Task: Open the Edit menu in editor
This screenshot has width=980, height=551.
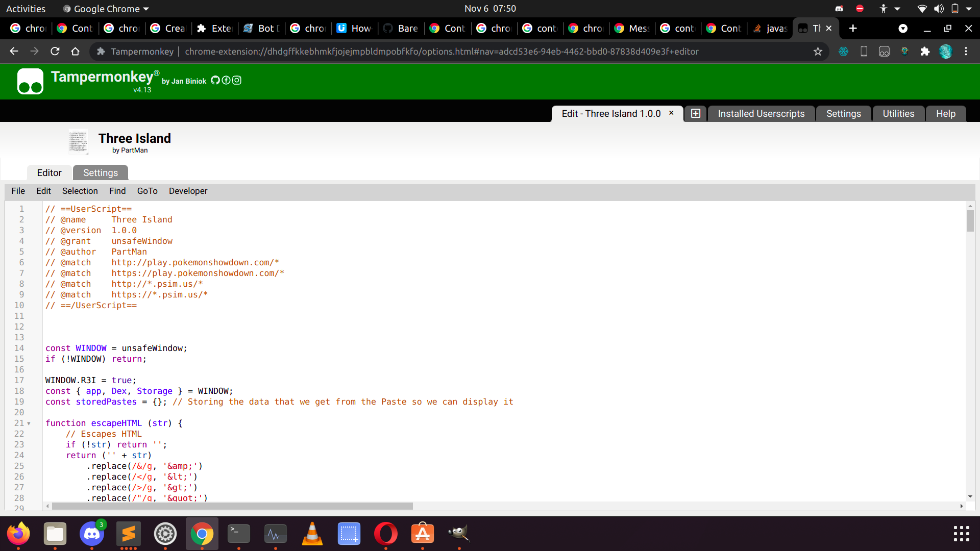Action: pos(43,191)
